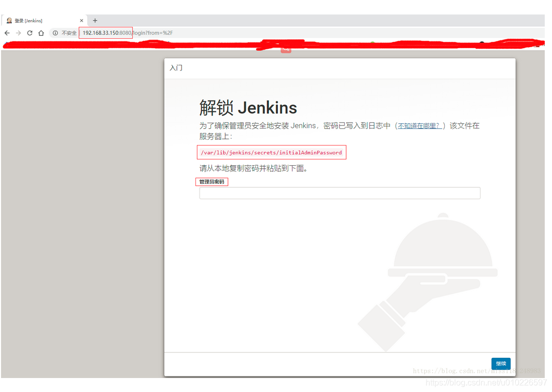Screen dimensions: 552x392
Task: Select the 登录 [Jenkins] browser tab
Action: pyautogui.click(x=44, y=21)
